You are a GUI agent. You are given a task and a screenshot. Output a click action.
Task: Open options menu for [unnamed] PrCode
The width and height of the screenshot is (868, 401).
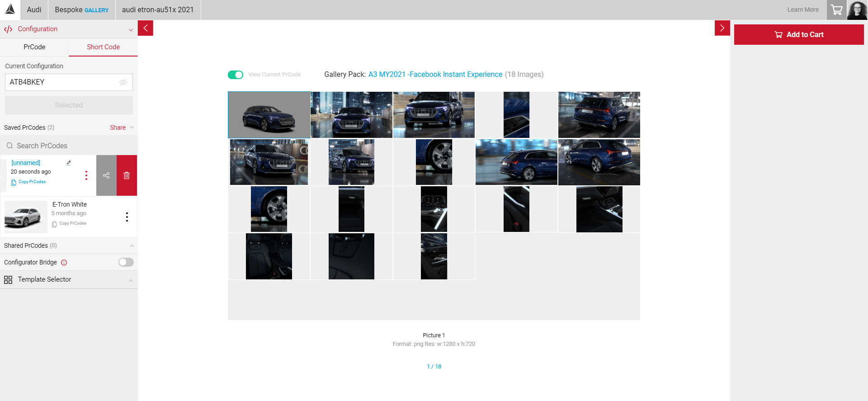pyautogui.click(x=86, y=175)
